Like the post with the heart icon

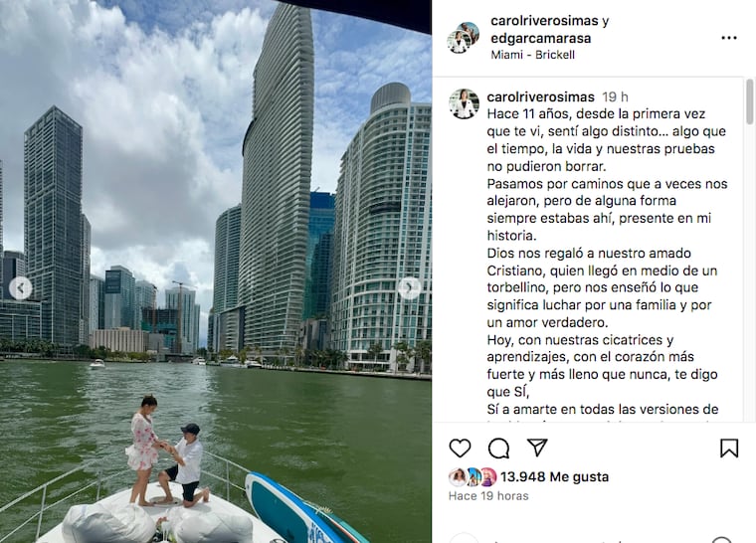[x=460, y=448]
